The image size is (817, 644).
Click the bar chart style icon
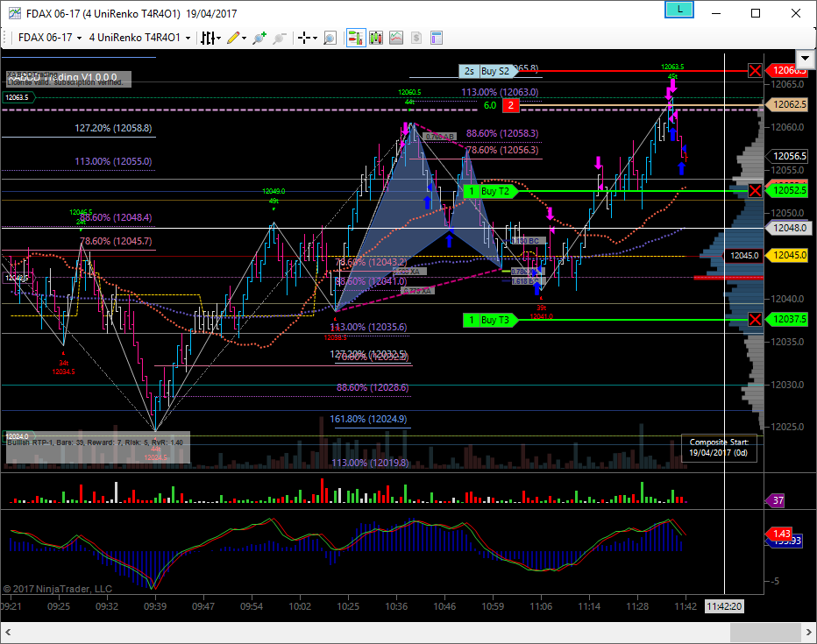[208, 38]
